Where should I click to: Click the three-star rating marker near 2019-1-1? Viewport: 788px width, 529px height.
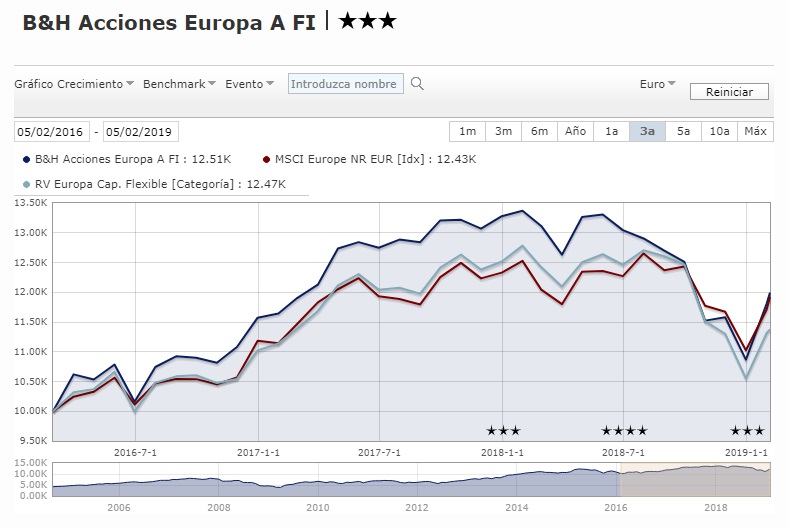point(747,431)
